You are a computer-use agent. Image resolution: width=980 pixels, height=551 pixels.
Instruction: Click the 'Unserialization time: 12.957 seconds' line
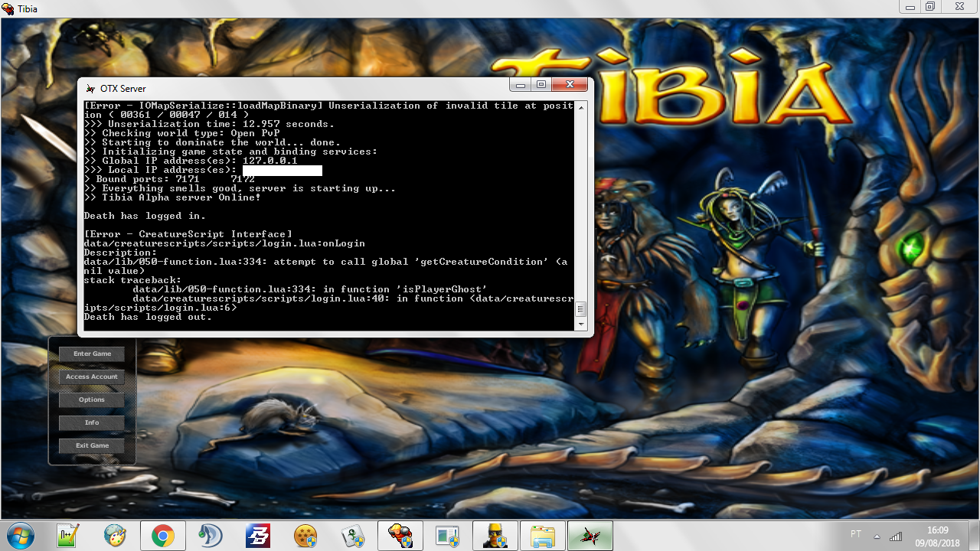(209, 124)
